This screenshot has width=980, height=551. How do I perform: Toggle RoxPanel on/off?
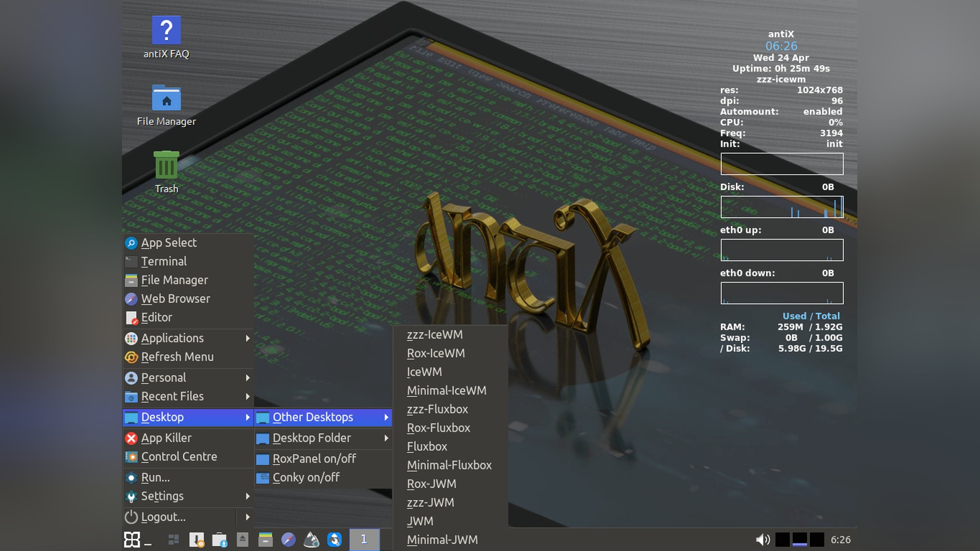click(x=314, y=459)
